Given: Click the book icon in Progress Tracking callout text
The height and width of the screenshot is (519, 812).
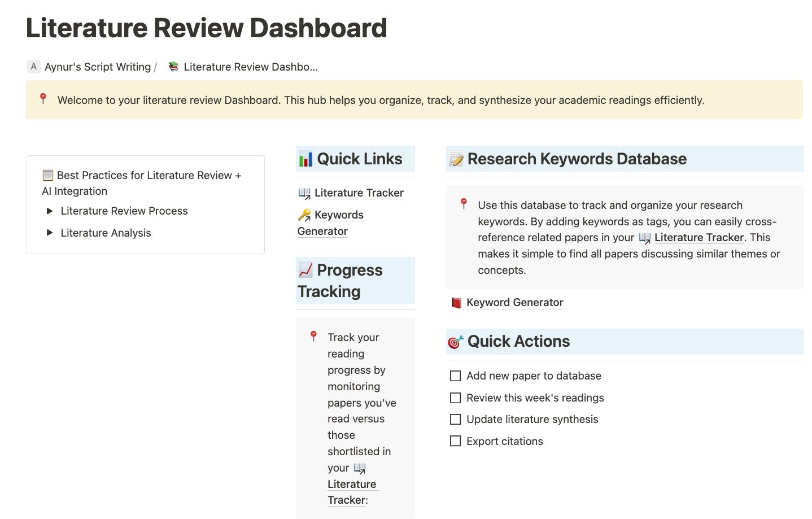Looking at the screenshot, I should click(x=360, y=468).
